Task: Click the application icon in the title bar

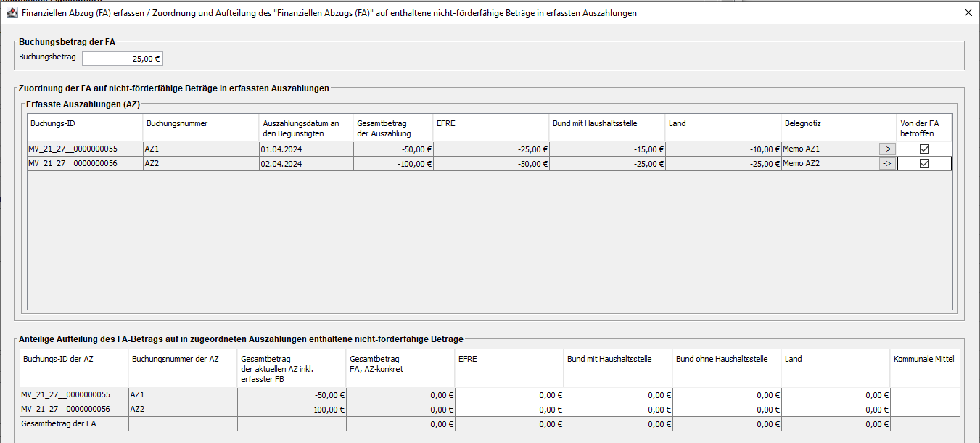Action: [12, 12]
